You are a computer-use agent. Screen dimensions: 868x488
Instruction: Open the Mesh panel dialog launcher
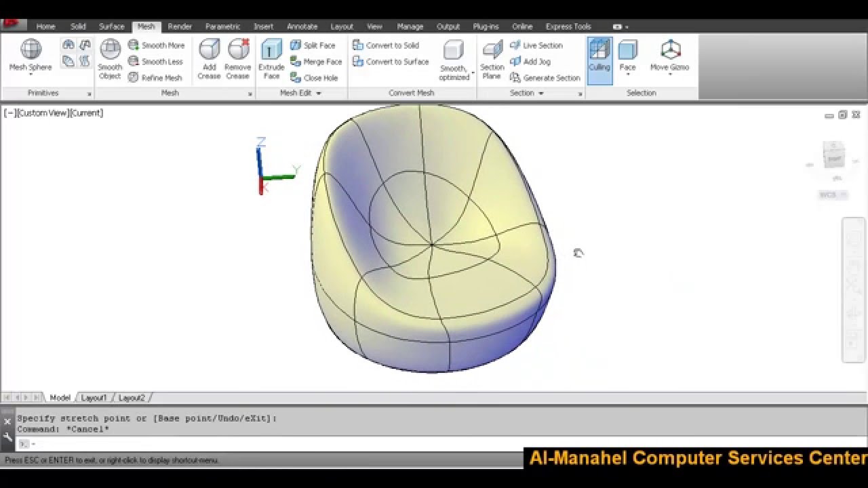point(250,94)
